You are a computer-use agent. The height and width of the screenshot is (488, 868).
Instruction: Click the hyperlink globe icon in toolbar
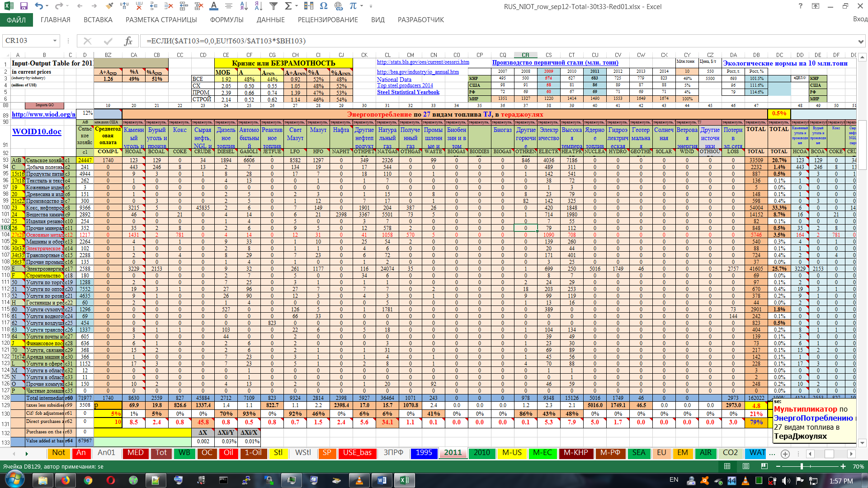pyautogui.click(x=339, y=6)
